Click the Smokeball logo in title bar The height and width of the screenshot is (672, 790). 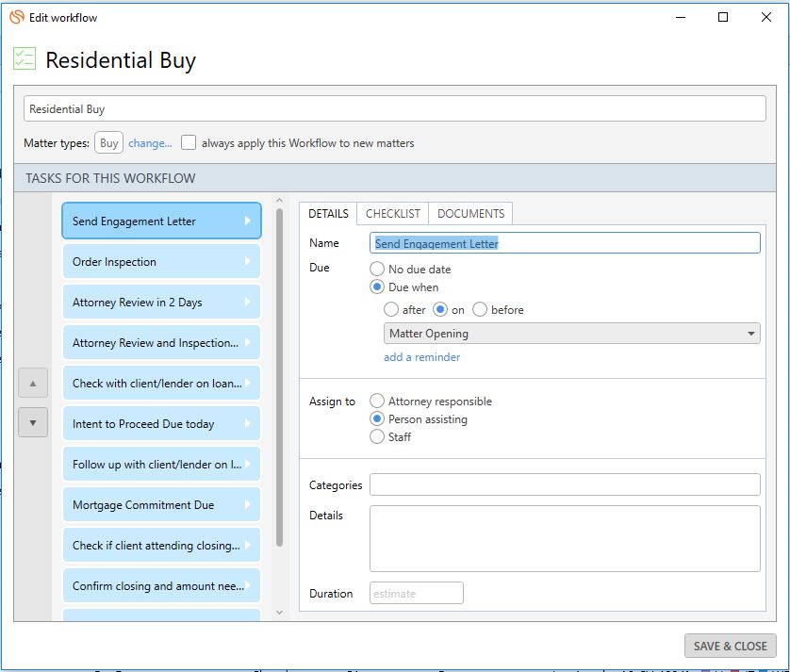(x=17, y=17)
